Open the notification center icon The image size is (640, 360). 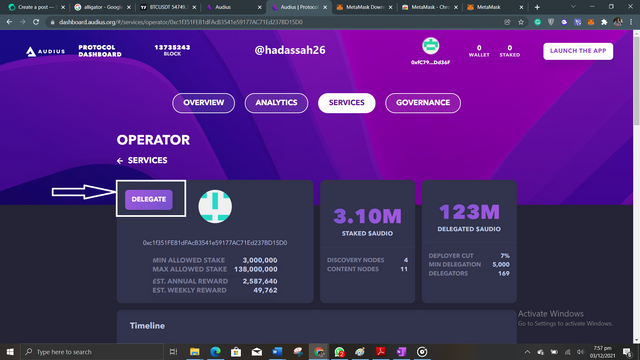point(627,352)
